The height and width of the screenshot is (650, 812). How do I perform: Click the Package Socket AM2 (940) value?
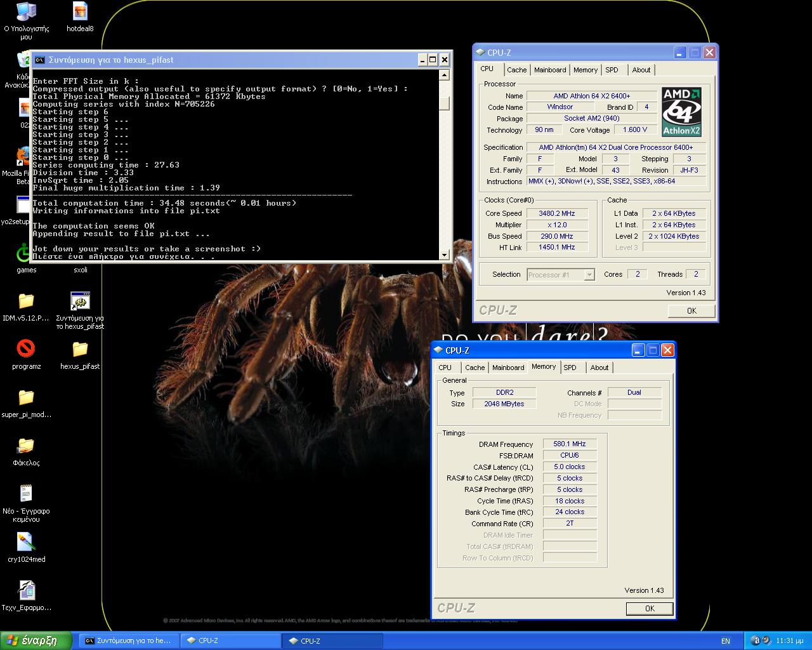pos(592,118)
